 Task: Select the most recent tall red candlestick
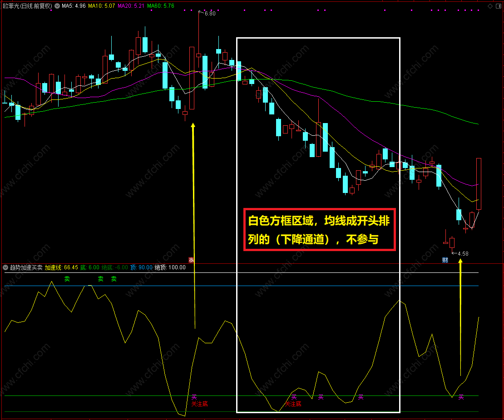(479, 184)
